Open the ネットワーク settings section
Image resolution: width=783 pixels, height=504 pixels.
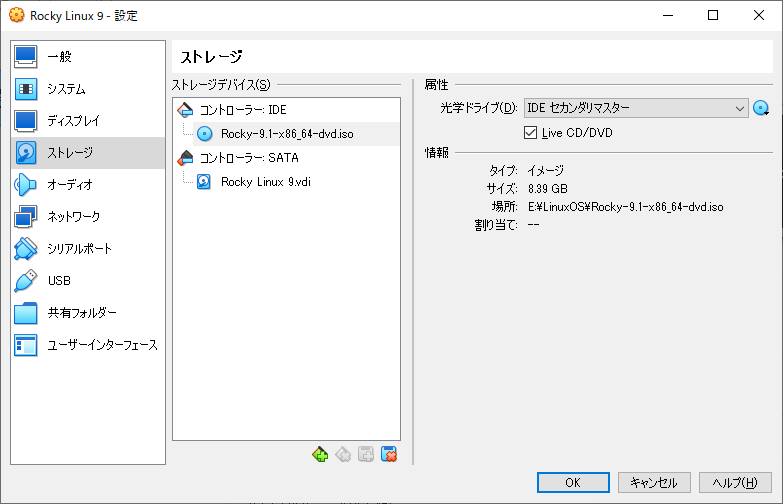coord(73,217)
